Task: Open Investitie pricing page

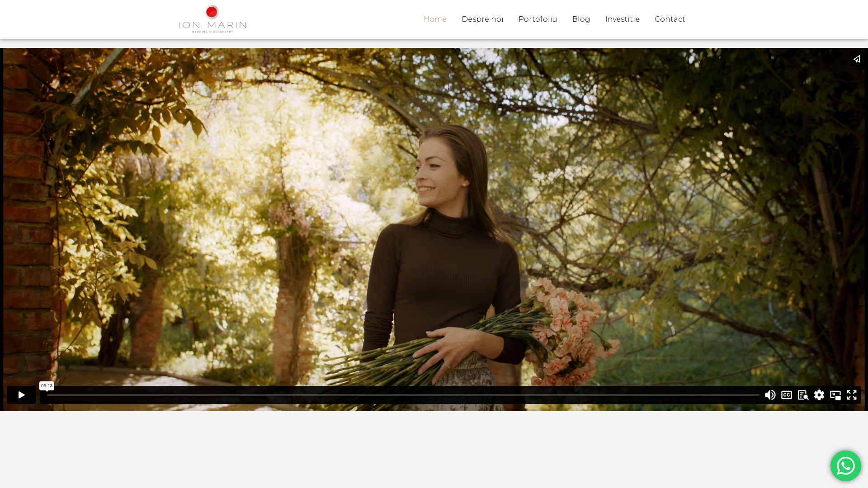Action: click(x=622, y=19)
